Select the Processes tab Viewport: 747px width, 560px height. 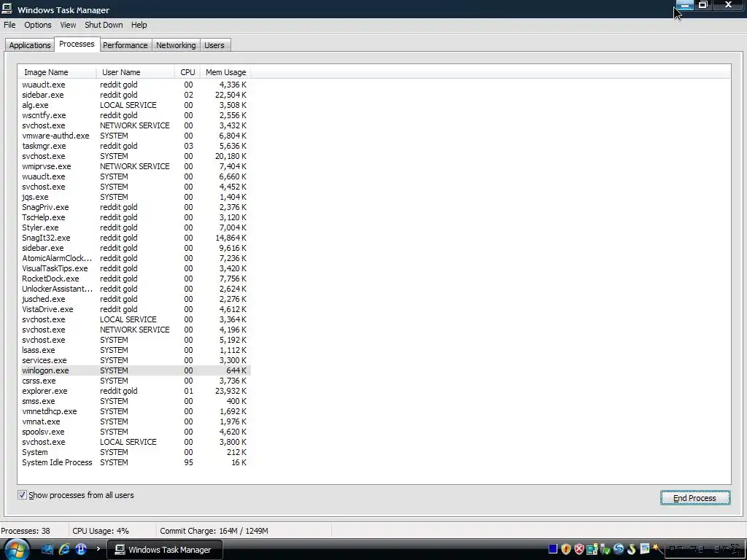77,44
